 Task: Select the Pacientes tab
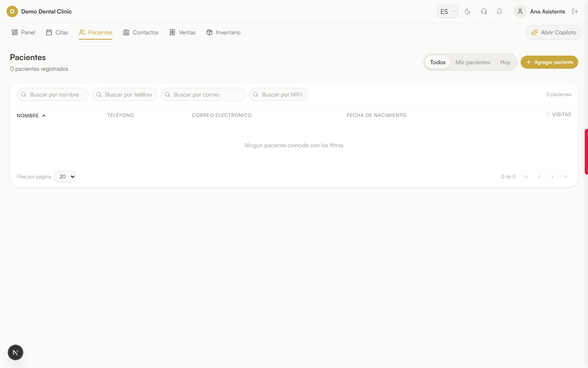[96, 32]
